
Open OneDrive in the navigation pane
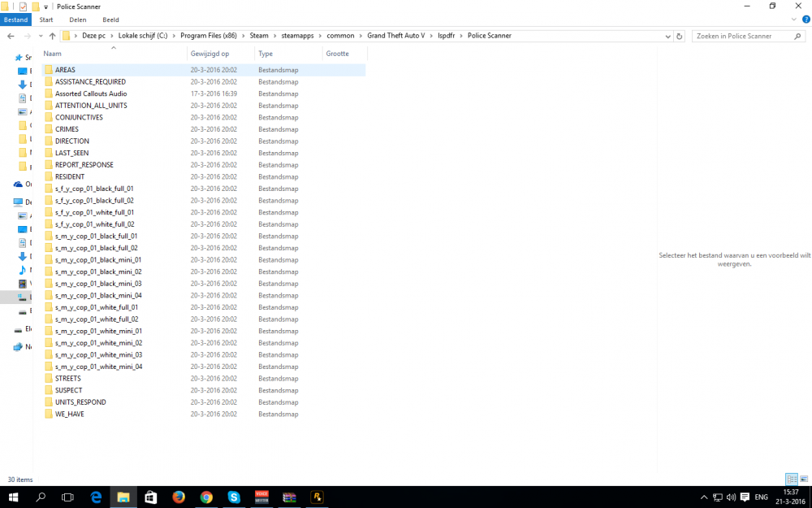(x=22, y=184)
